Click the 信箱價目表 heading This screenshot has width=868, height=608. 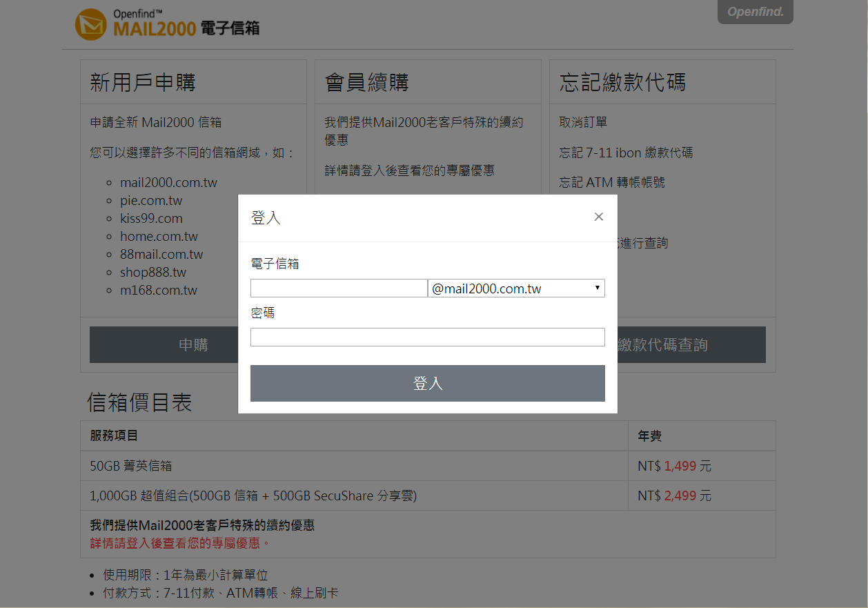139,402
